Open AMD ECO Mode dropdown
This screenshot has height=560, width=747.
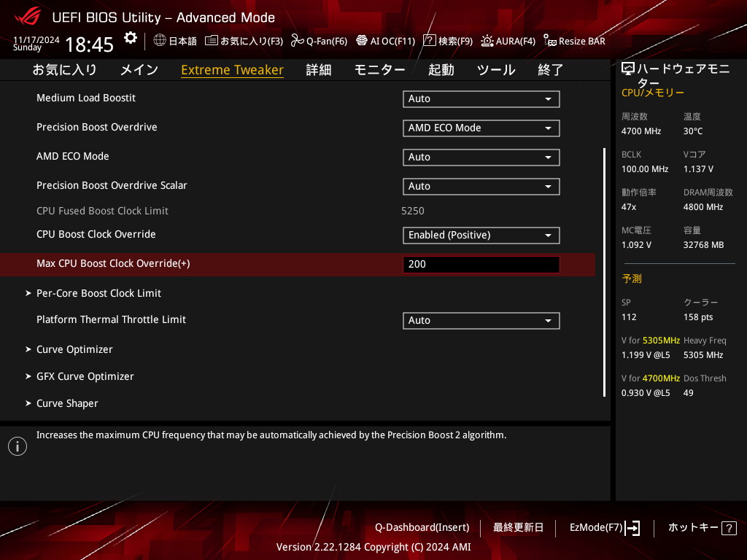(x=481, y=157)
